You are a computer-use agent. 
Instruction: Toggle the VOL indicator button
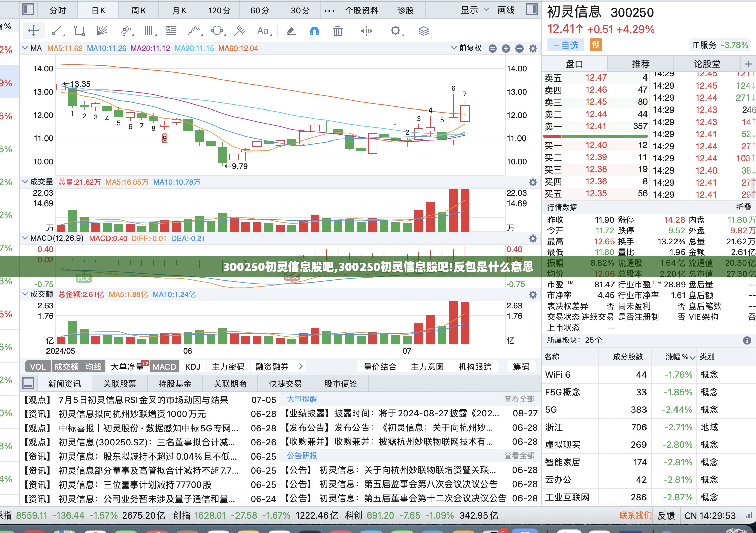click(38, 367)
